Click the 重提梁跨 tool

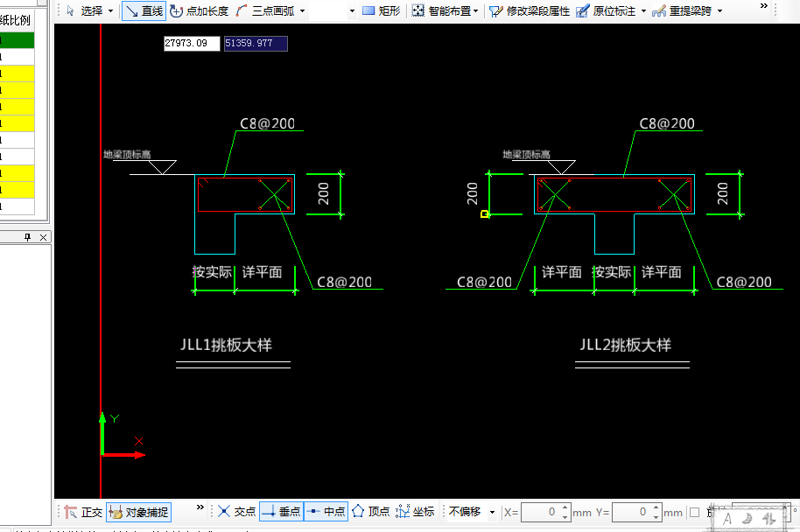pyautogui.click(x=682, y=10)
